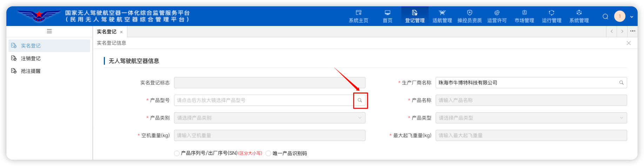Image resolution: width=644 pixels, height=166 pixels.
Task: Open the user account dropdown arrow
Action: point(631,17)
